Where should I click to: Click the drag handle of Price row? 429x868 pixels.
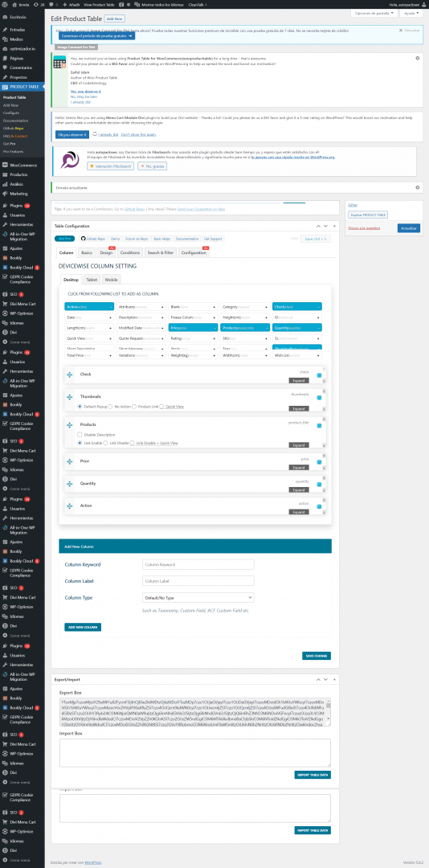70,461
